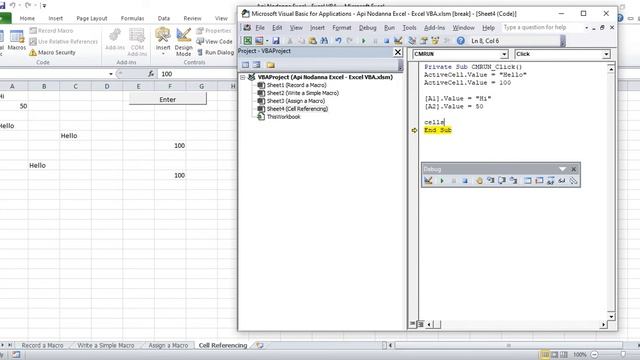Click Macros button in Excel ribbon

click(x=17, y=41)
